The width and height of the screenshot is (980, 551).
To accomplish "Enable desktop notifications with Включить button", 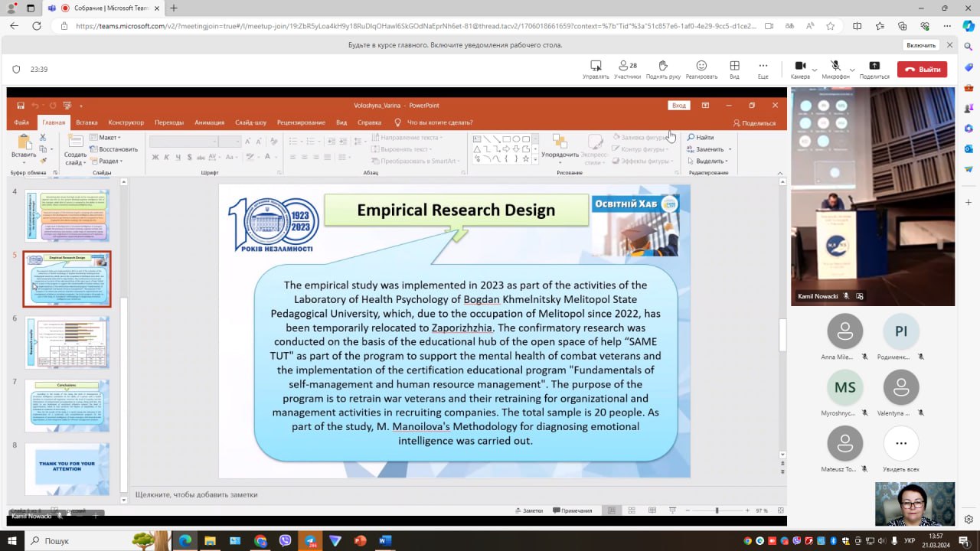I will (x=921, y=45).
